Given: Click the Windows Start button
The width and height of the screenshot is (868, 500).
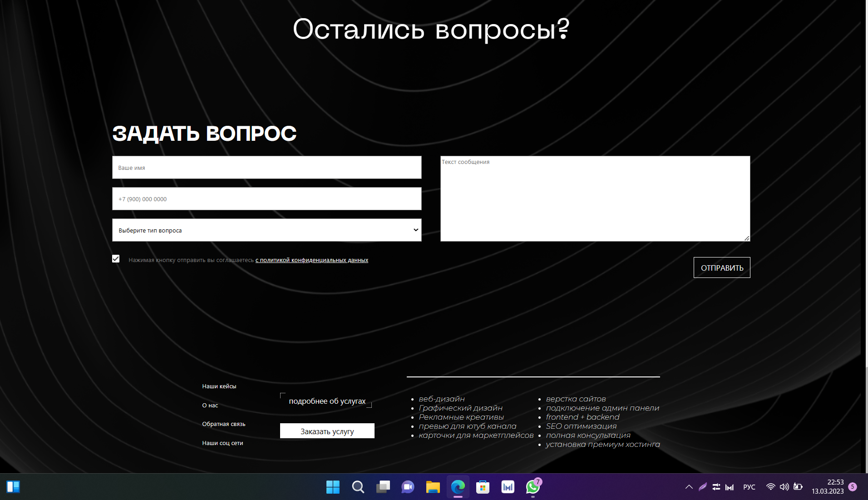Looking at the screenshot, I should click(x=333, y=487).
